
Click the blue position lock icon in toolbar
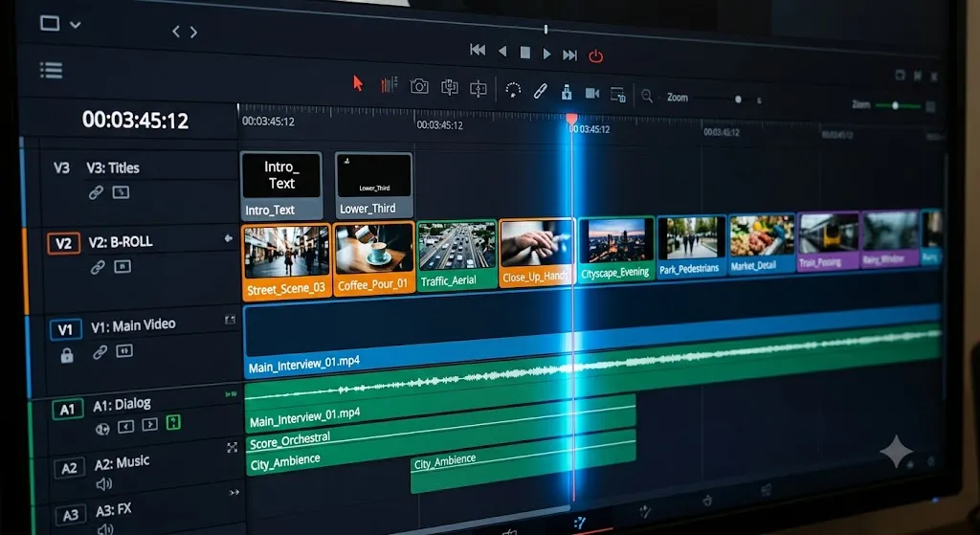click(x=567, y=93)
